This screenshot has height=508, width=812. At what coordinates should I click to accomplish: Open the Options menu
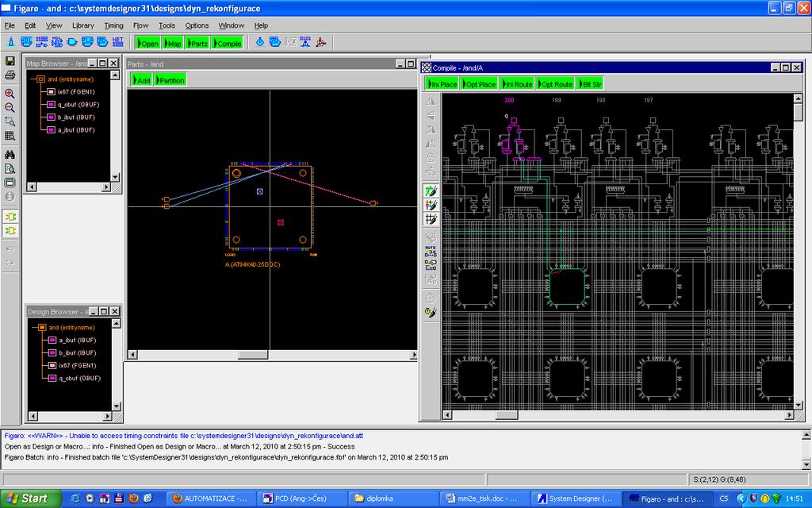[x=197, y=25]
